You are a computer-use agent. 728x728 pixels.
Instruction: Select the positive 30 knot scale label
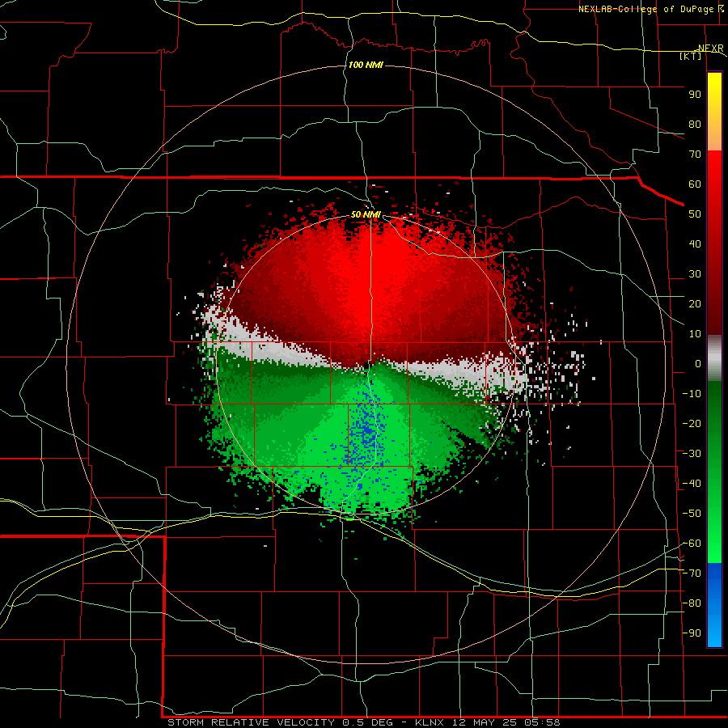click(x=695, y=274)
